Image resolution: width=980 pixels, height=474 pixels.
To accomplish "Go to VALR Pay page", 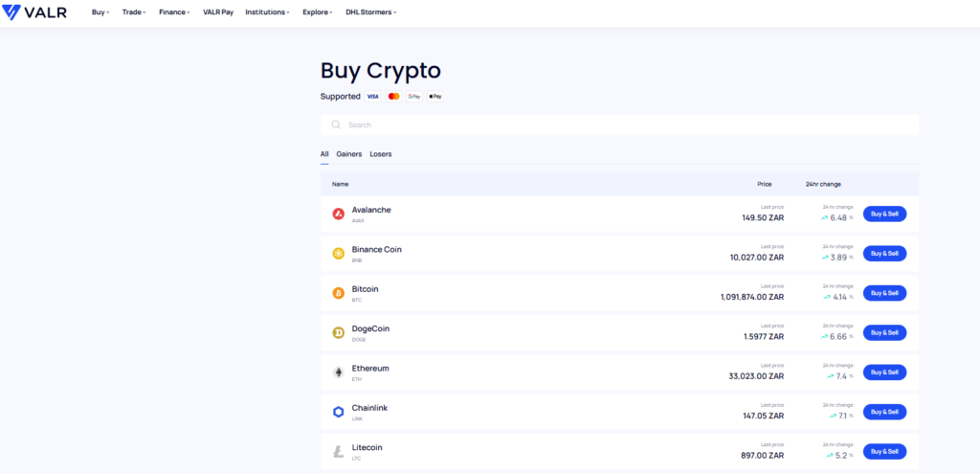I will [218, 12].
